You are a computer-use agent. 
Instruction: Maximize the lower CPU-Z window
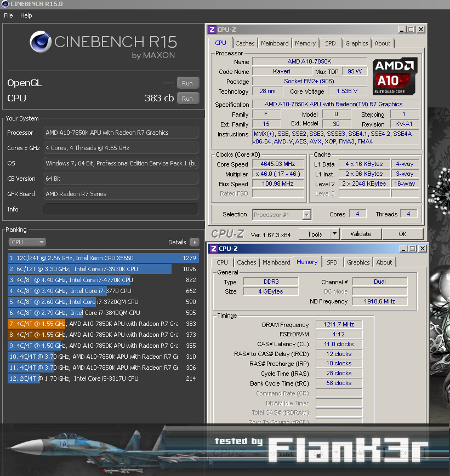pos(413,249)
